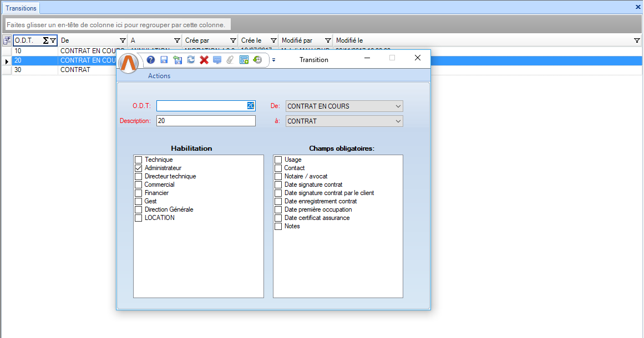Screen dimensions: 644x338
Task: Uncheck the Administrateur habilitation checkbox
Action: tap(139, 168)
